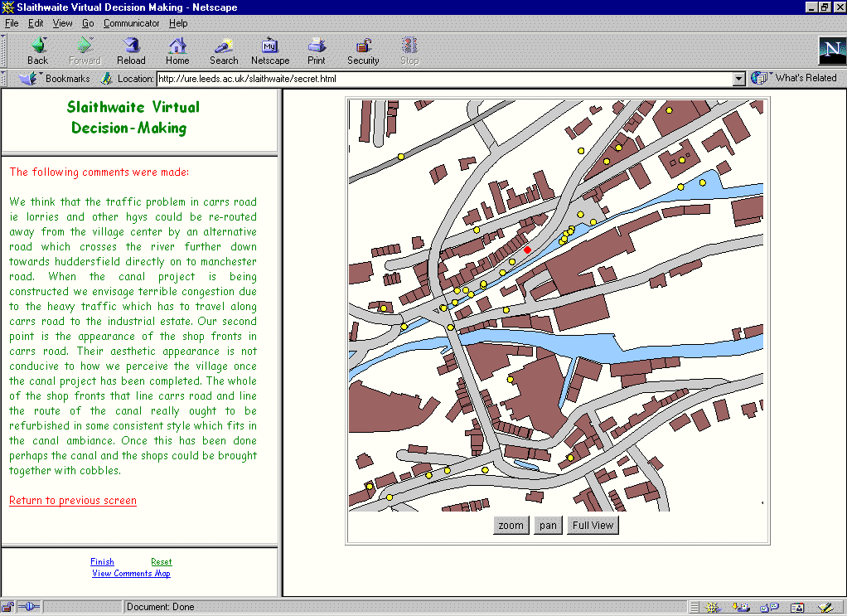This screenshot has width=847, height=616.
Task: Open the Go menu
Action: pyautogui.click(x=88, y=23)
